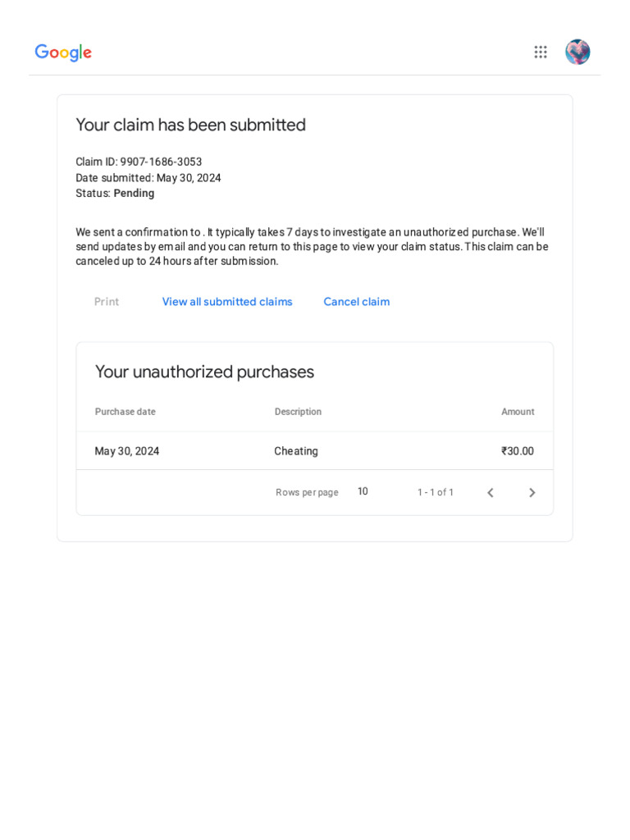The height and width of the screenshot is (840, 630).
Task: Click the Your claim has been submitted heading
Action: pos(190,125)
